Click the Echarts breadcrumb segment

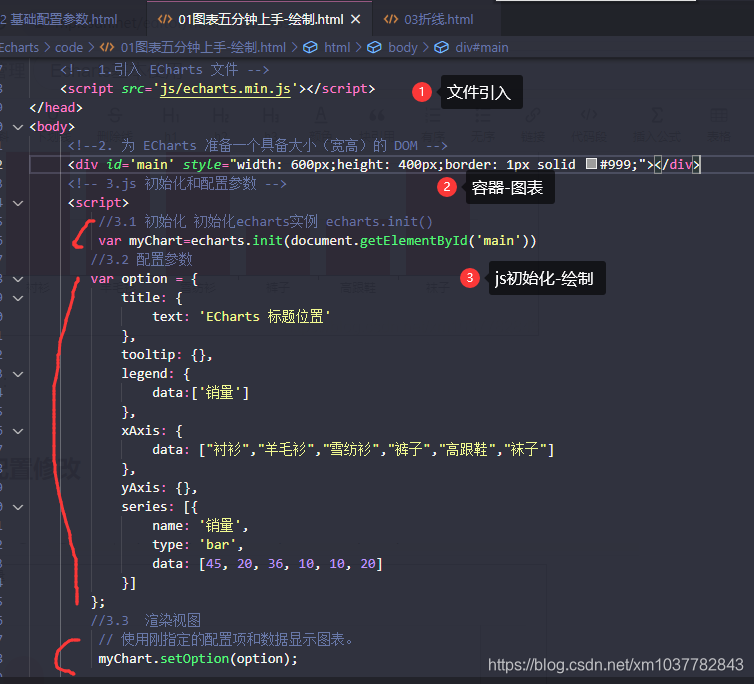(x=19, y=48)
